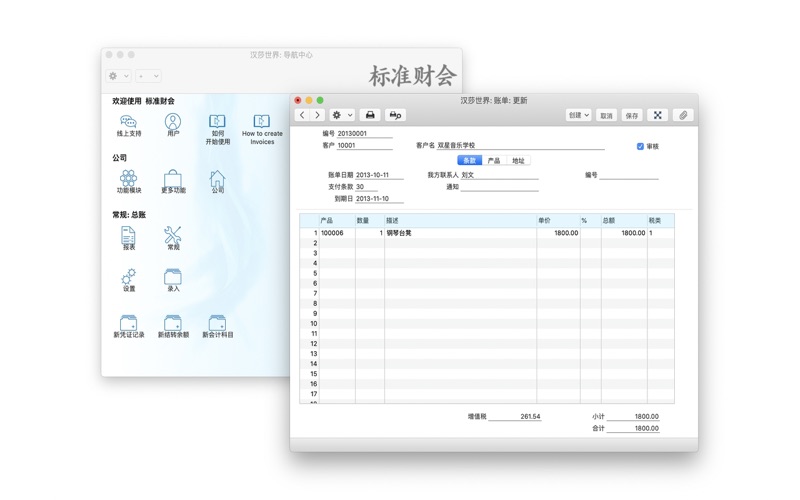
Task: Click the print icon in invoice toolbar
Action: (370, 115)
